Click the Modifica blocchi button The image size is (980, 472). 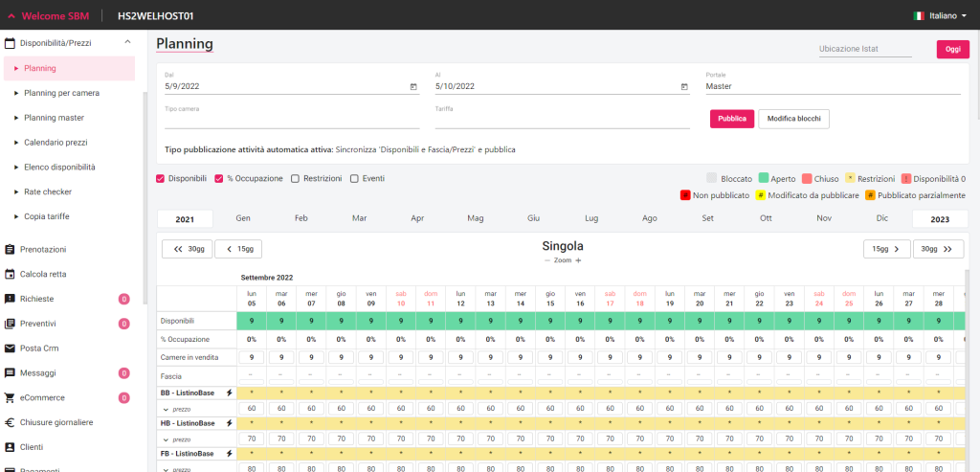(x=793, y=119)
